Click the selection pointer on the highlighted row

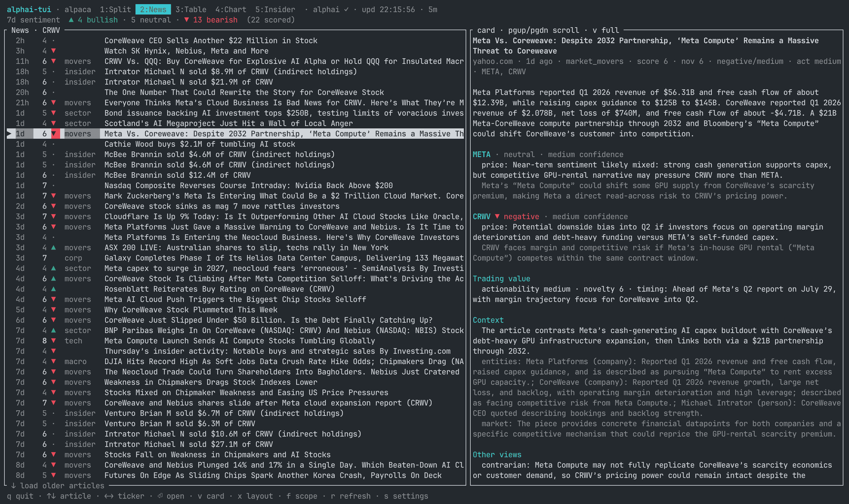click(10, 134)
